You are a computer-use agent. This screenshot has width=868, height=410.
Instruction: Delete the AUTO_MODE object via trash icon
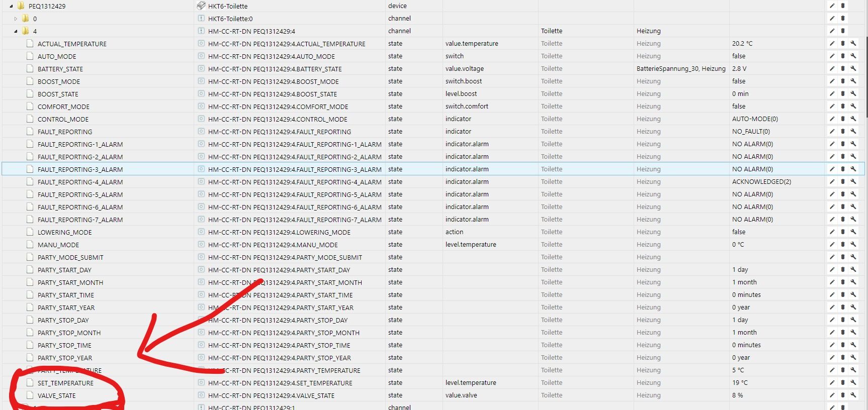(x=843, y=56)
